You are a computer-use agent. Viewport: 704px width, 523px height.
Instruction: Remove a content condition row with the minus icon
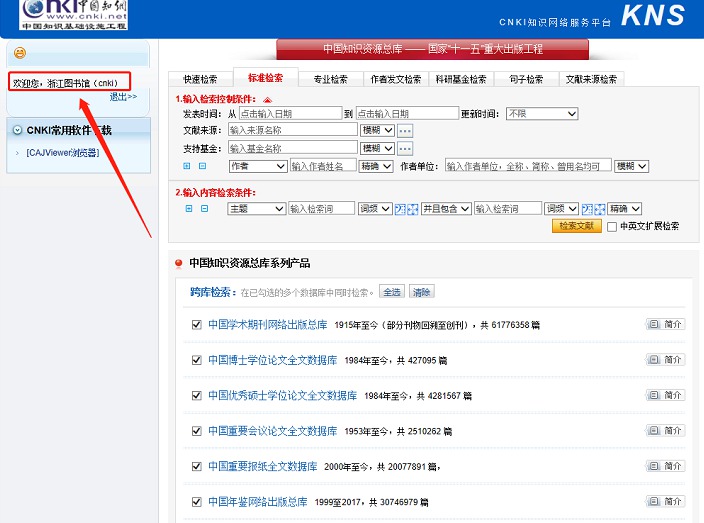tap(204, 209)
